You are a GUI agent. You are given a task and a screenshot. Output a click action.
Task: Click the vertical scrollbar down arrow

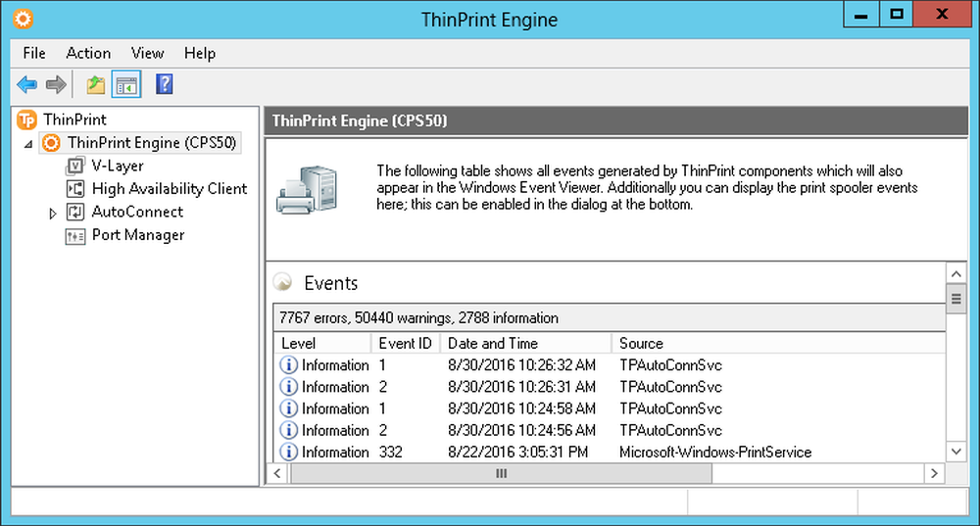[955, 451]
